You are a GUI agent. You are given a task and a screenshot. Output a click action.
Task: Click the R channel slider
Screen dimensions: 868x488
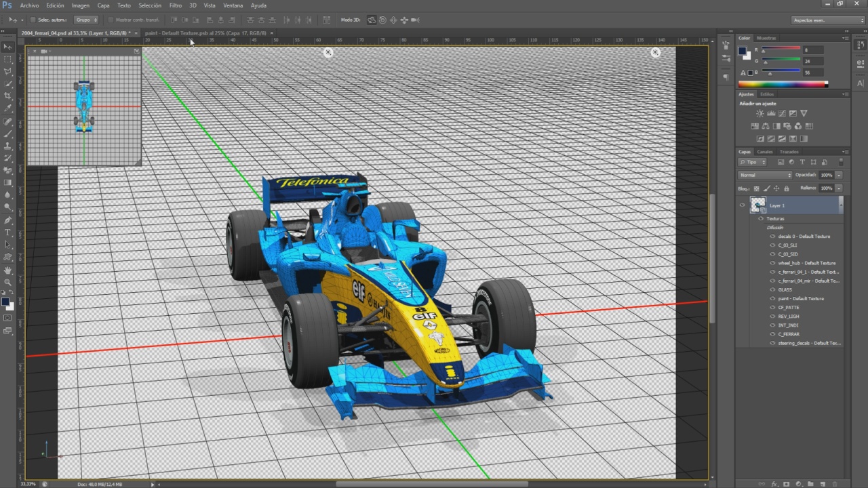(x=782, y=50)
